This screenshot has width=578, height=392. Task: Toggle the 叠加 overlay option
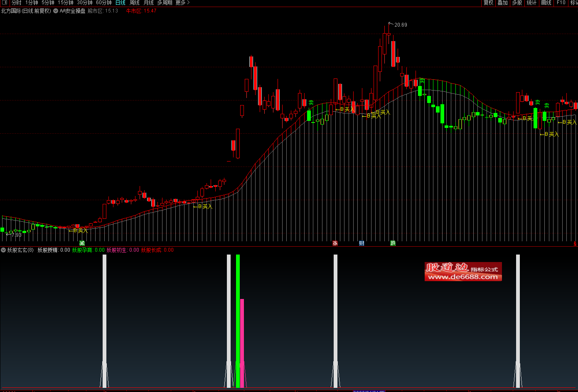[502, 3]
